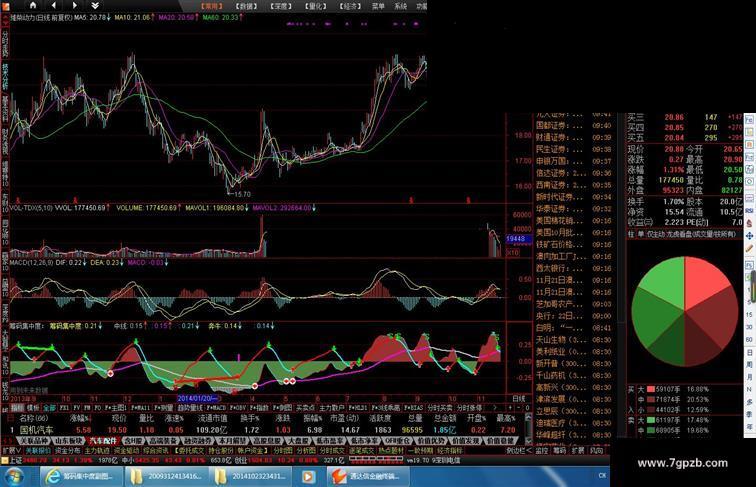This screenshot has height=487, width=756.
Task: Click the RSI icon in right toolbar
Action: pyautogui.click(x=750, y=211)
